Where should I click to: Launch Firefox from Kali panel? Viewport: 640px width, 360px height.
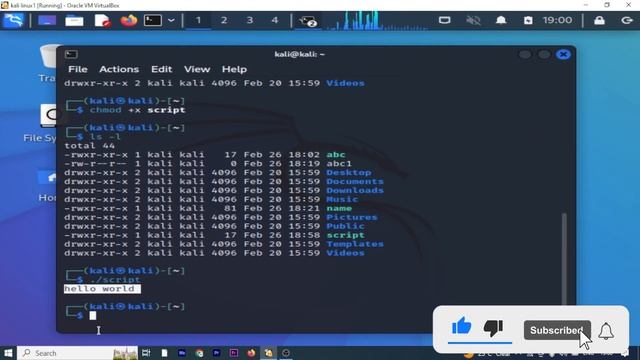129,20
